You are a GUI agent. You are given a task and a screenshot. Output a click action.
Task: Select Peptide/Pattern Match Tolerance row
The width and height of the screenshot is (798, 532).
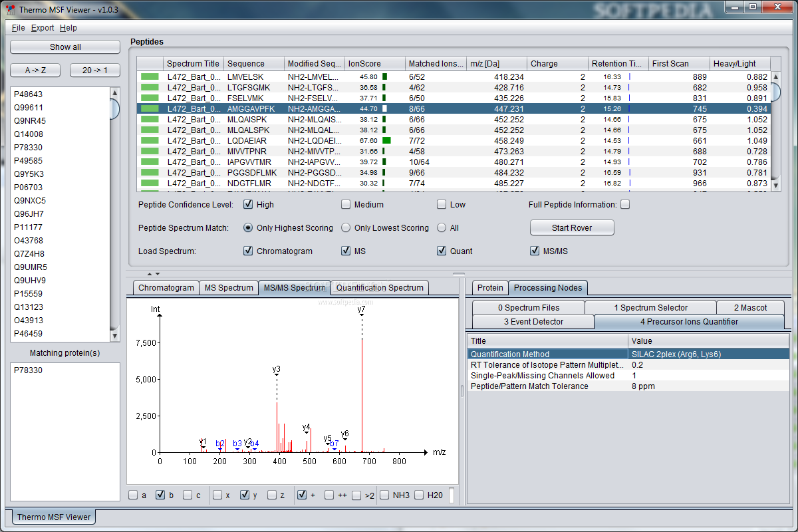pyautogui.click(x=628, y=386)
